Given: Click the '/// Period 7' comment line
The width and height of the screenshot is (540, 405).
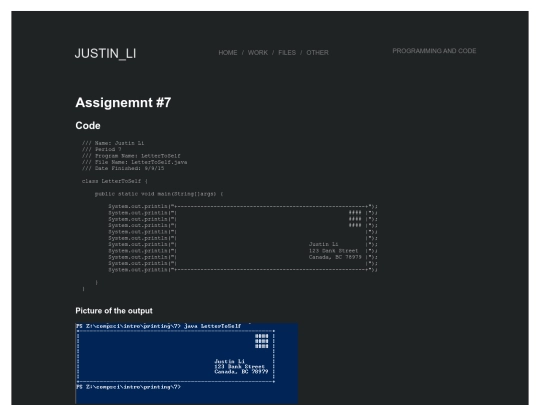Looking at the screenshot, I should (102, 149).
